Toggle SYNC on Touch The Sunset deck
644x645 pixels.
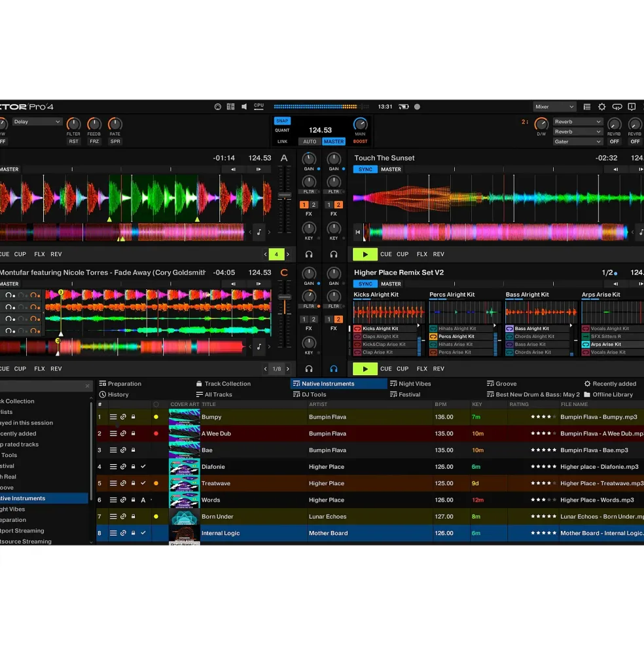(365, 170)
